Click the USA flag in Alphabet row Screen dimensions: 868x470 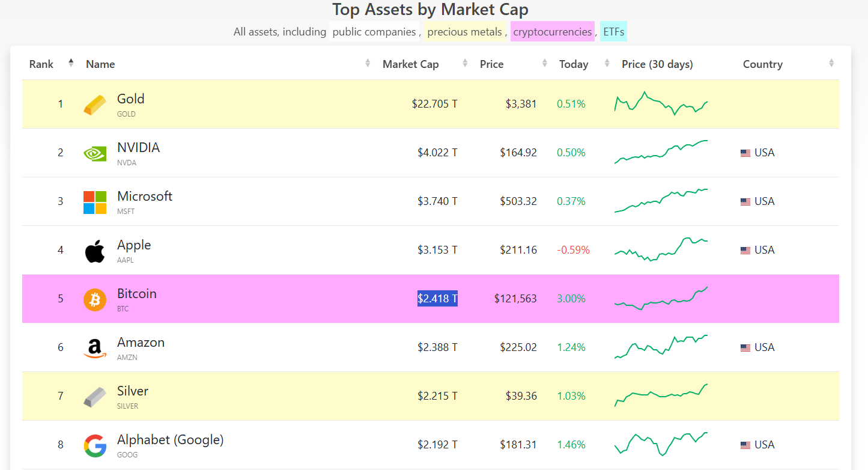pyautogui.click(x=745, y=445)
